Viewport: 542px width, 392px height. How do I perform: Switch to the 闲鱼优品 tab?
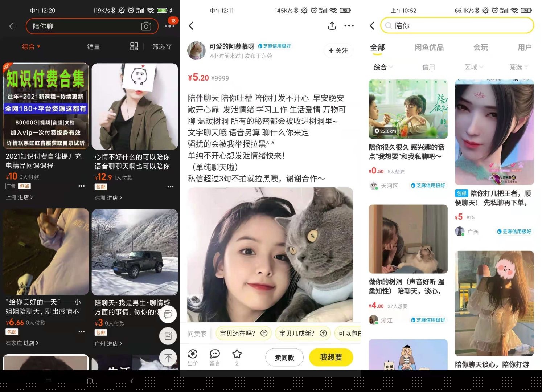pyautogui.click(x=429, y=48)
